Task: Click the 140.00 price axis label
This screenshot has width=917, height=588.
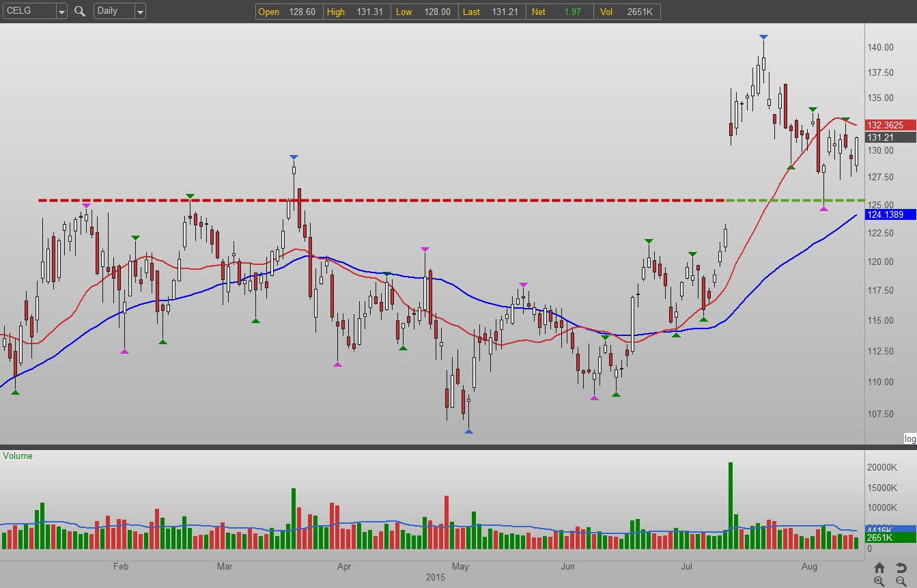Action: [881, 47]
